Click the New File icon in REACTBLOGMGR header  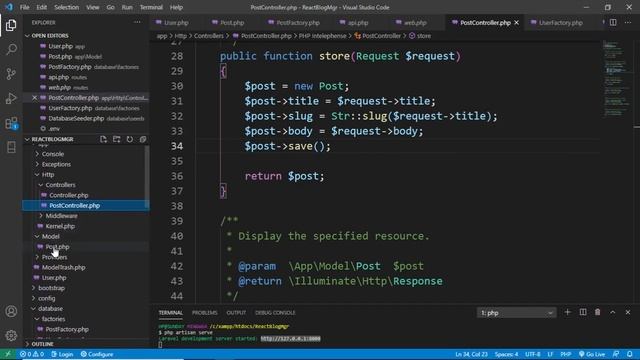(x=103, y=139)
